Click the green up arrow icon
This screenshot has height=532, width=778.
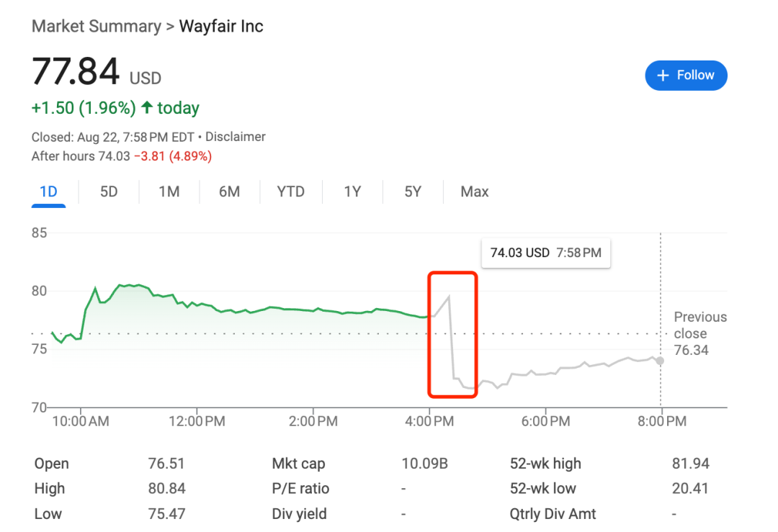(147, 108)
